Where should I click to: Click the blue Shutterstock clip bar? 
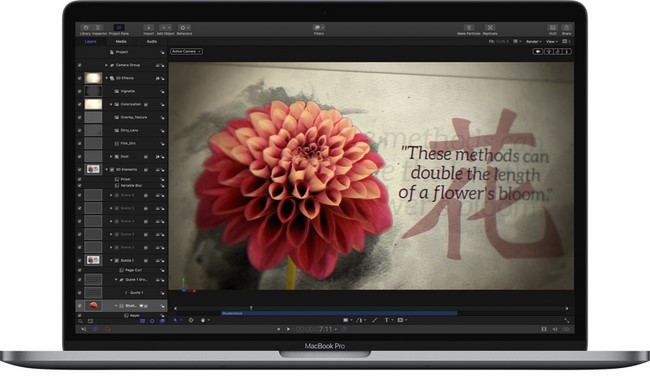tap(339, 313)
